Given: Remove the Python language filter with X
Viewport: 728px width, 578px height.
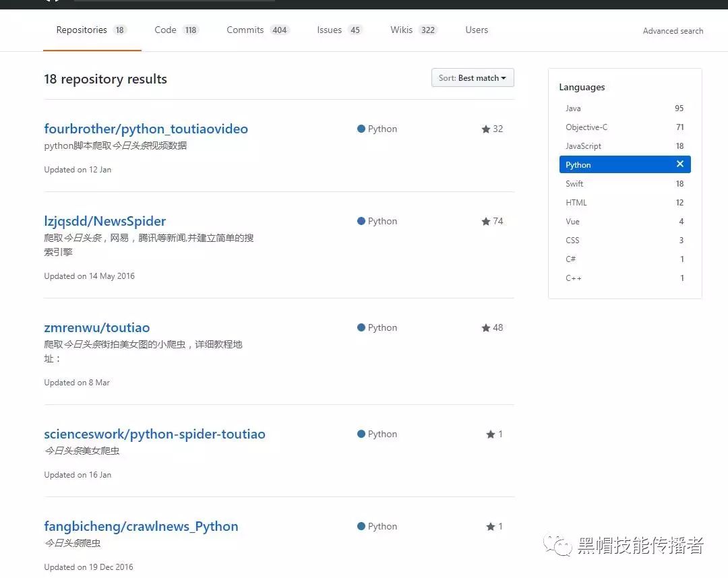Looking at the screenshot, I should coord(680,164).
